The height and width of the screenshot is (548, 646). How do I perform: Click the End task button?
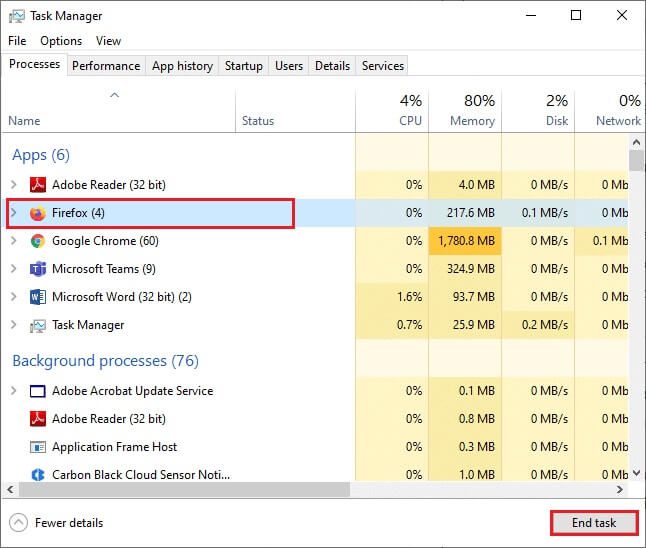coord(594,523)
